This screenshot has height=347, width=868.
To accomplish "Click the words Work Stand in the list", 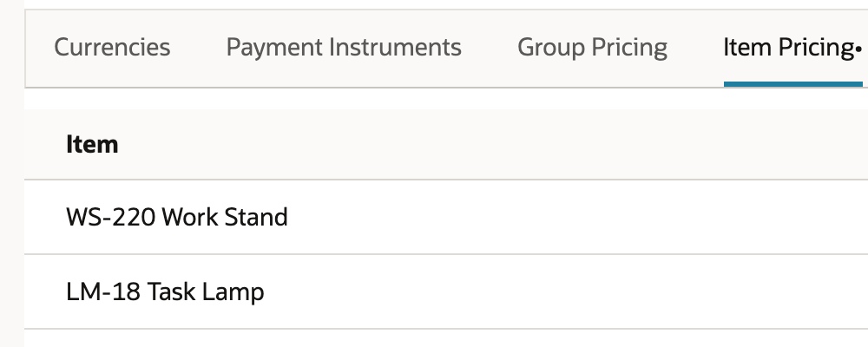I will click(225, 217).
